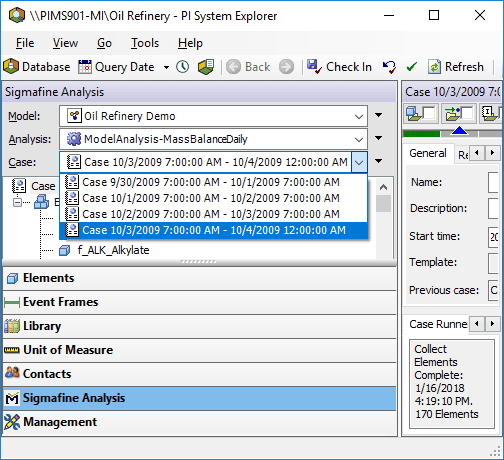The width and height of the screenshot is (504, 460).
Task: Click the Check In button
Action: coord(339,67)
